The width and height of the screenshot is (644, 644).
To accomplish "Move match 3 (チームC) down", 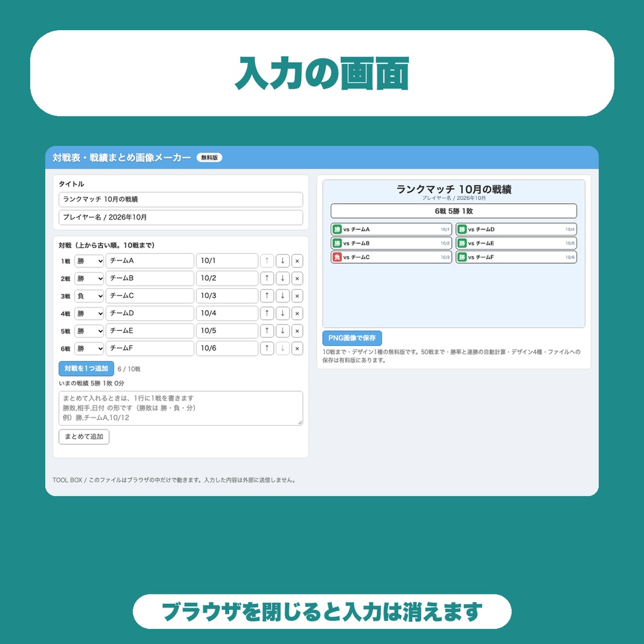I will (282, 296).
